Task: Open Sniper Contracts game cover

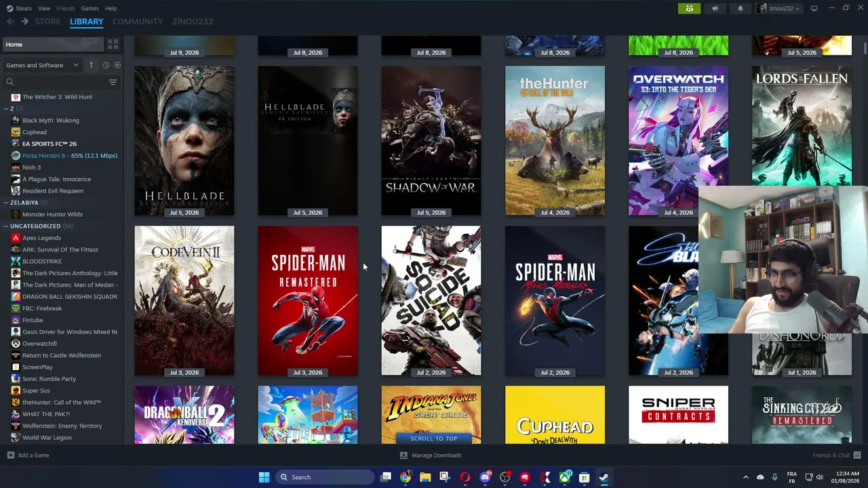Action: (x=678, y=415)
